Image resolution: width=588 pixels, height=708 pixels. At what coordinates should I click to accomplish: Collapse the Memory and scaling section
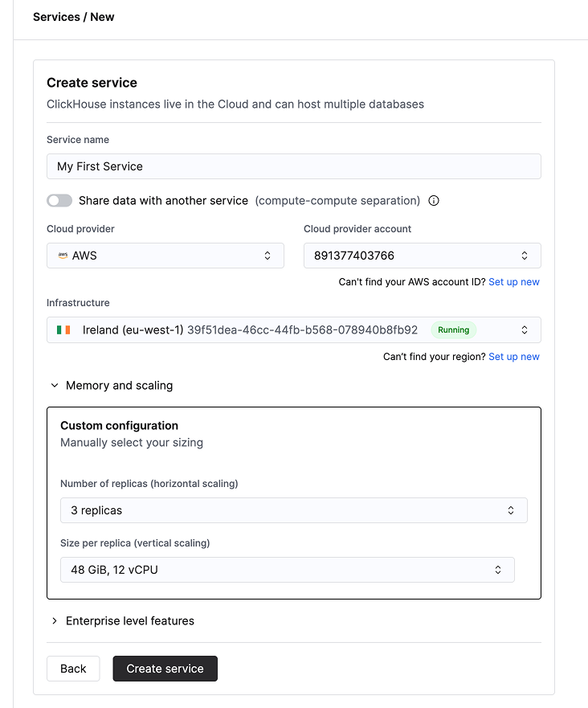pos(112,385)
